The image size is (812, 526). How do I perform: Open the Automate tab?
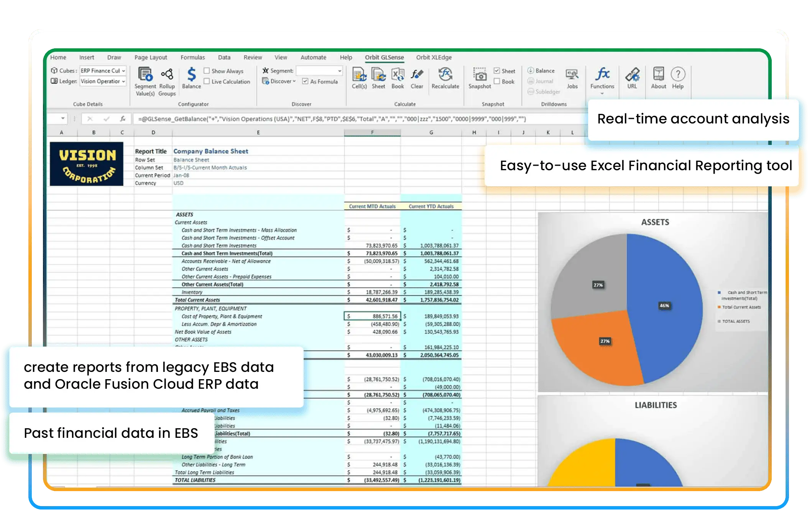point(313,58)
